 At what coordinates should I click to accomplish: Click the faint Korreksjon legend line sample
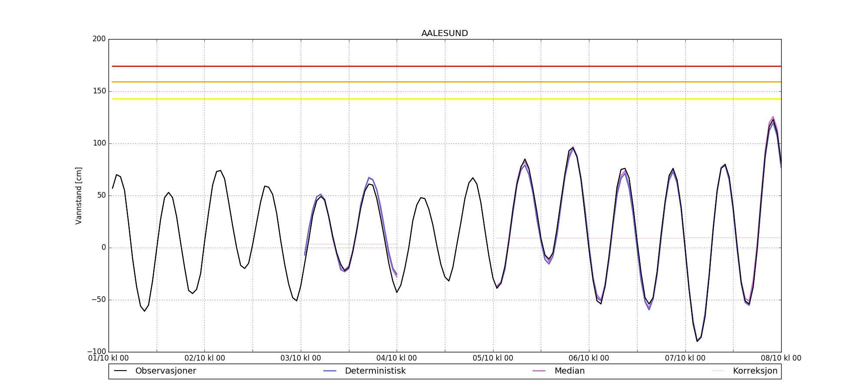pos(718,371)
